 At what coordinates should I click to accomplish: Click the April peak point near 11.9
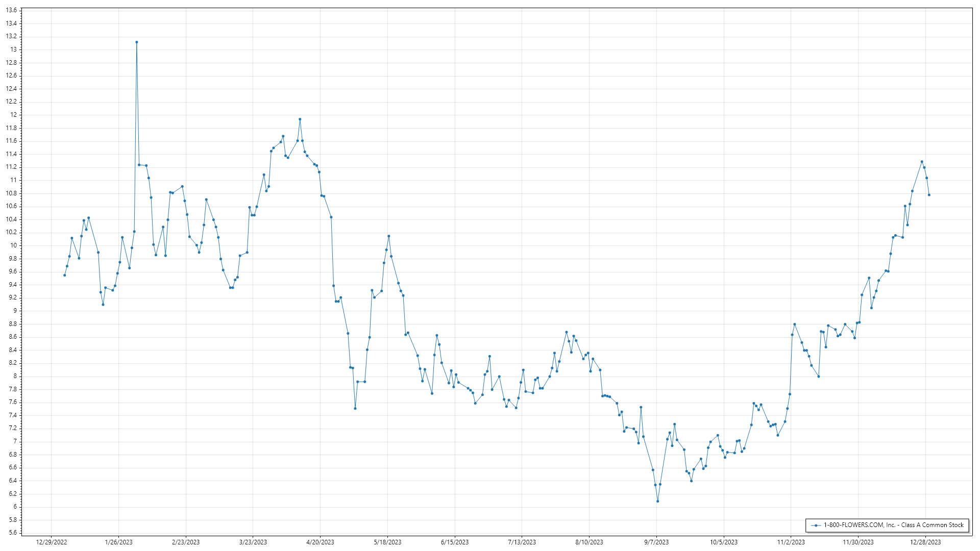tap(300, 119)
